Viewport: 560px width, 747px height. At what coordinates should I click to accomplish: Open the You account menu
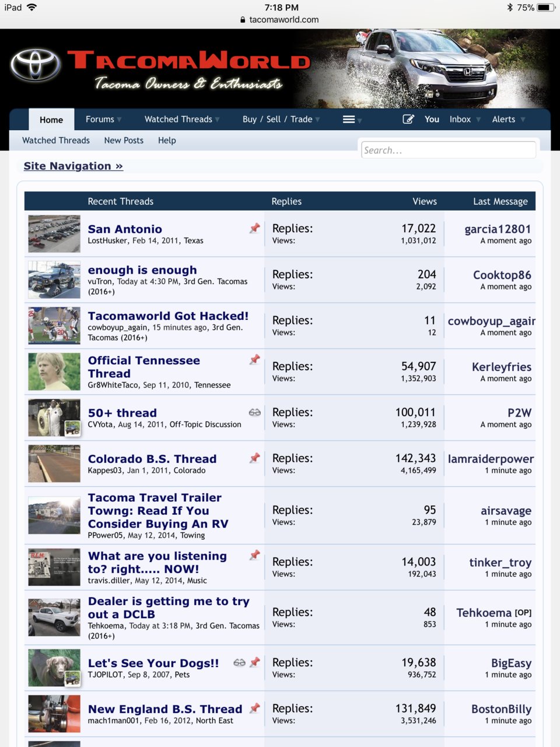pos(432,119)
